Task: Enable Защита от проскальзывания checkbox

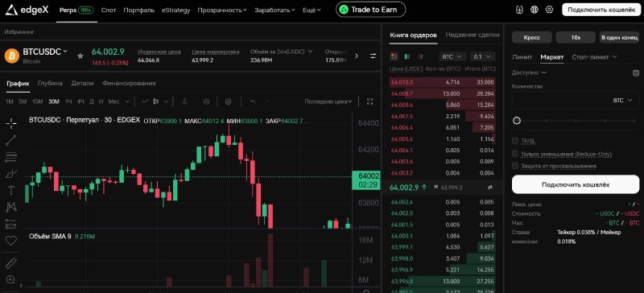Action: point(515,166)
